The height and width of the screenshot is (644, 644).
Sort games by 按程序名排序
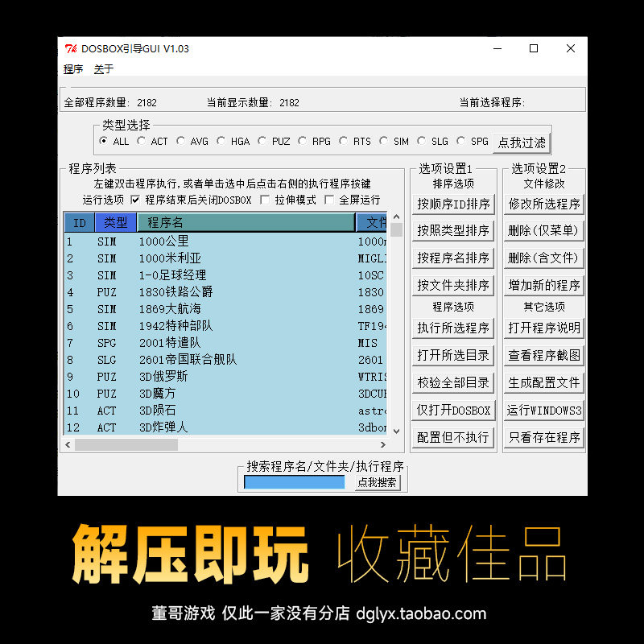pyautogui.click(x=453, y=259)
